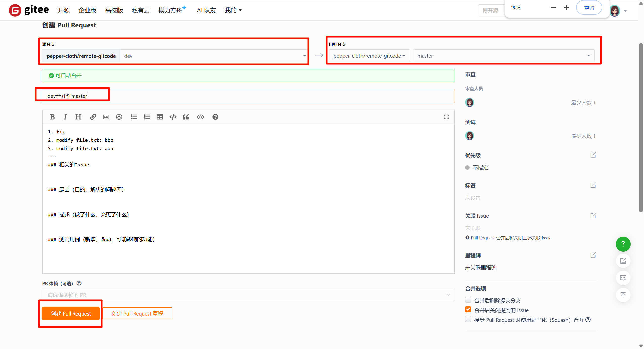Click the Bold formatting icon
Screen dimensions: 644x349
tap(52, 117)
